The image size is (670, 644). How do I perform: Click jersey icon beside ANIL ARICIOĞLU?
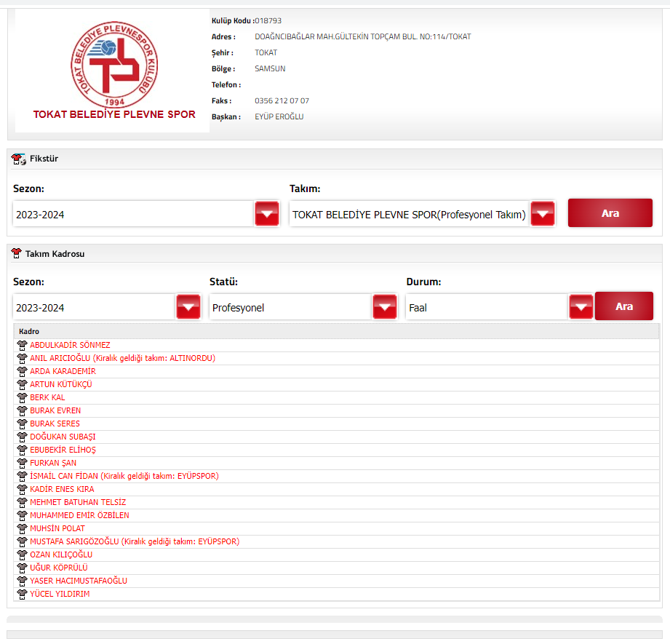click(x=23, y=358)
